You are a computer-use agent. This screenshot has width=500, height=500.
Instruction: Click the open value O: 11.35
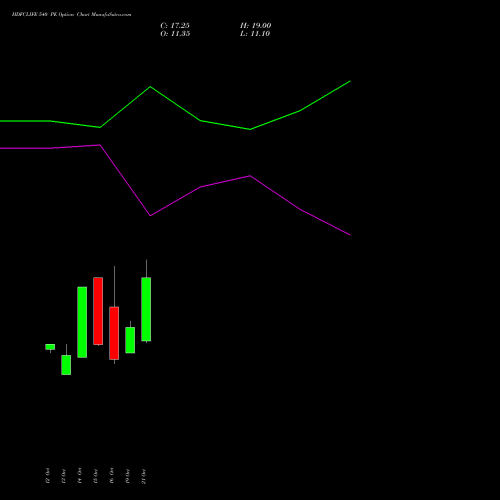coord(175,34)
